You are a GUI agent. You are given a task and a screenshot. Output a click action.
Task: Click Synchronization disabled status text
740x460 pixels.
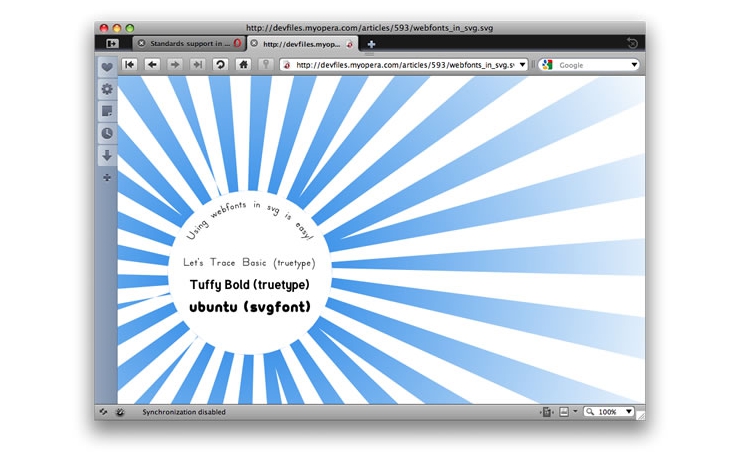[x=184, y=412]
